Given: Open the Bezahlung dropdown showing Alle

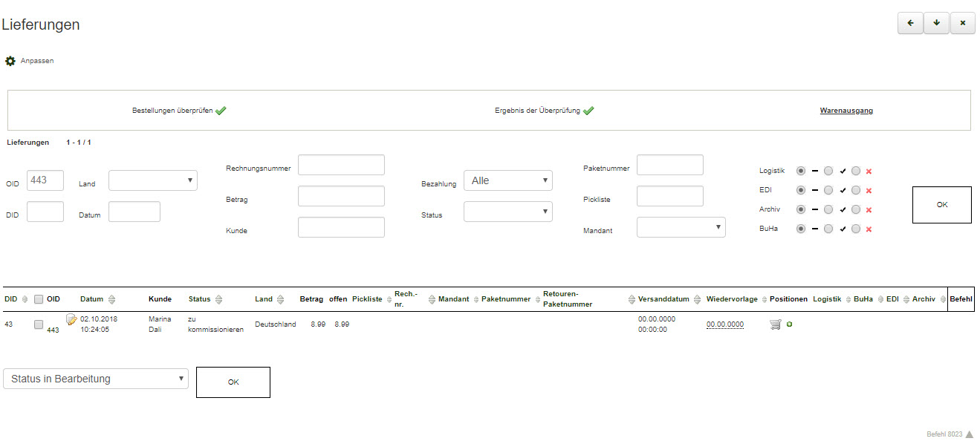Looking at the screenshot, I should coord(507,180).
